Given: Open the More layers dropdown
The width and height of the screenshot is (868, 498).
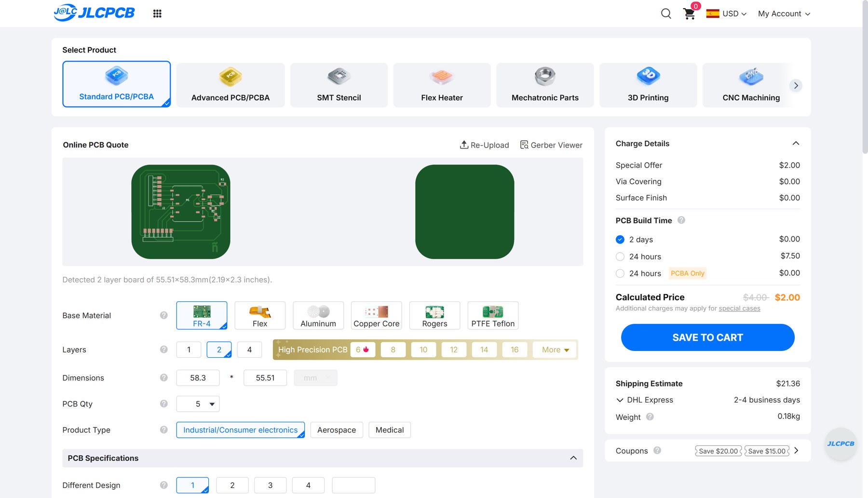Looking at the screenshot, I should 555,350.
